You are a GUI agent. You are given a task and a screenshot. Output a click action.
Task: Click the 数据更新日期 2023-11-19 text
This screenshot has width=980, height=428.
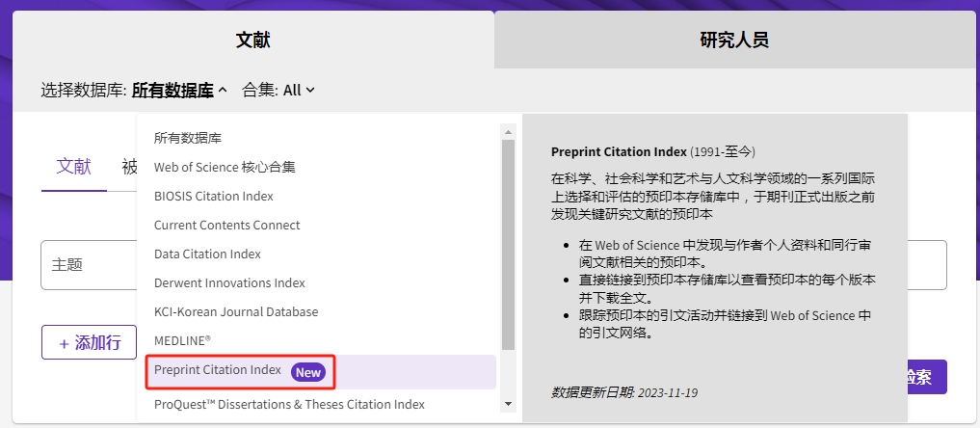pyautogui.click(x=624, y=392)
